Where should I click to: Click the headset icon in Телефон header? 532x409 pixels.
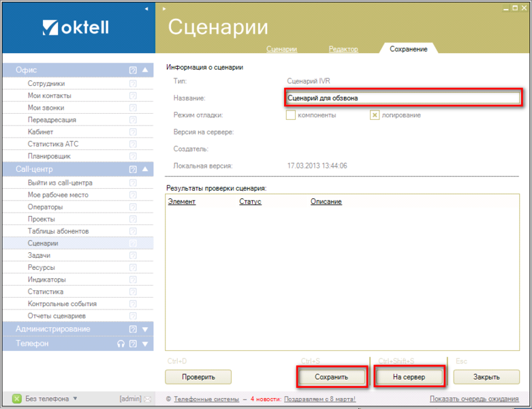pyautogui.click(x=121, y=344)
